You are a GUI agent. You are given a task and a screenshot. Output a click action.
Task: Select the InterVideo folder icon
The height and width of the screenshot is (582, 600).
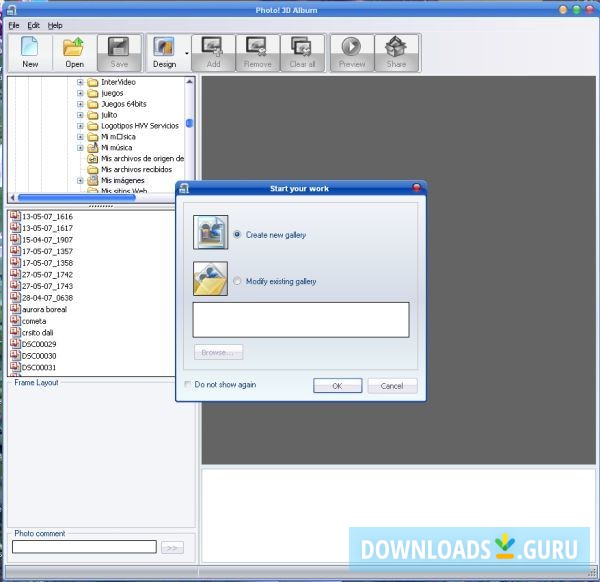click(x=93, y=82)
